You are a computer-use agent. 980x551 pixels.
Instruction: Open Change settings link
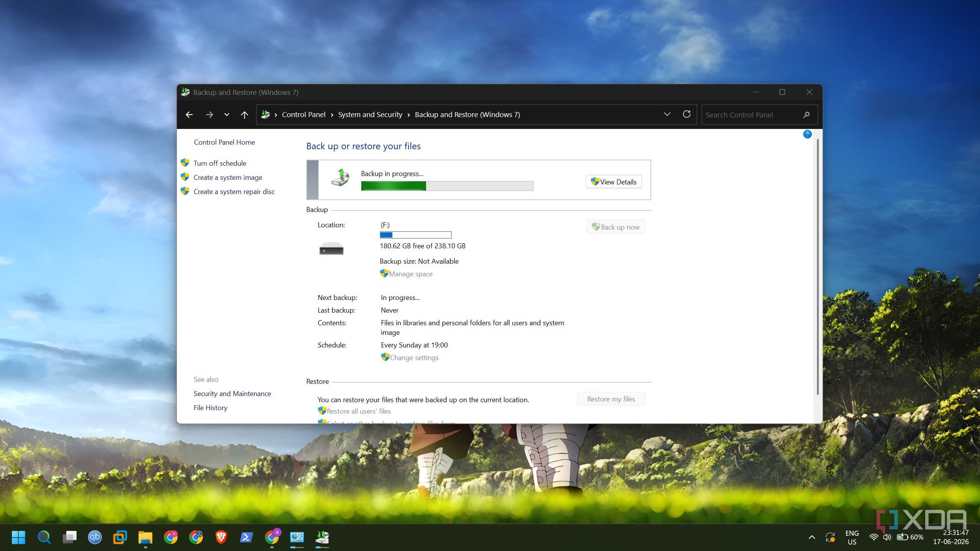pyautogui.click(x=414, y=358)
